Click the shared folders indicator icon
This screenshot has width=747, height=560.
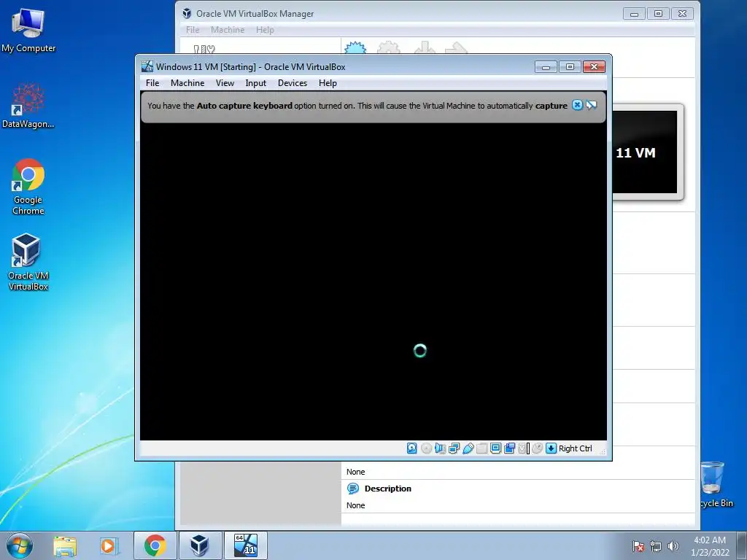click(481, 448)
